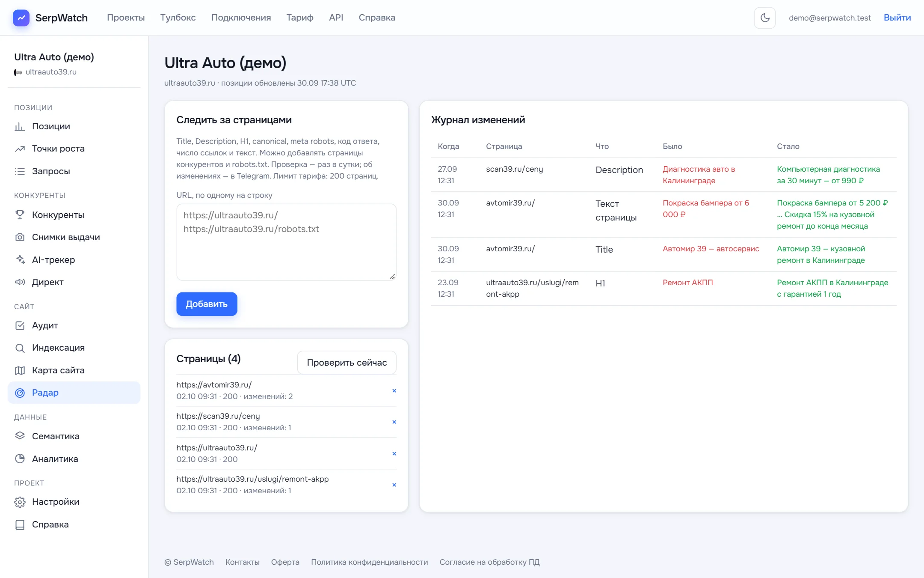Click the Добавить button
This screenshot has height=578, width=924.
click(207, 304)
